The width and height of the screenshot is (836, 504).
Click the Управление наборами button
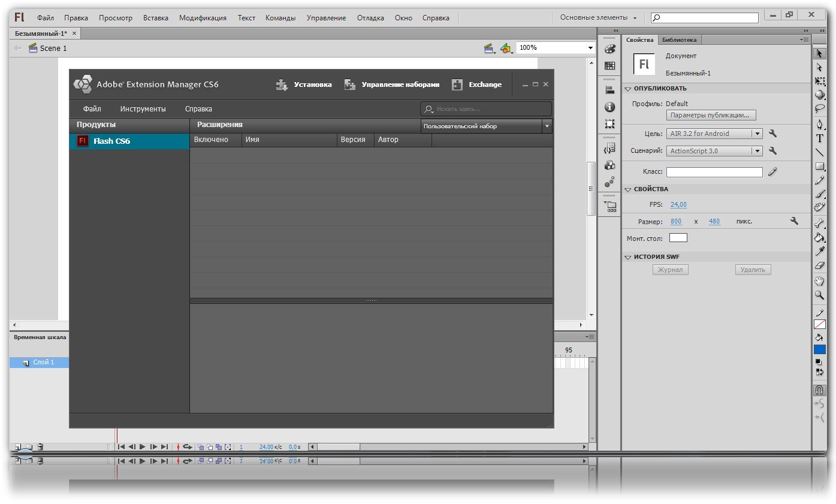[392, 84]
